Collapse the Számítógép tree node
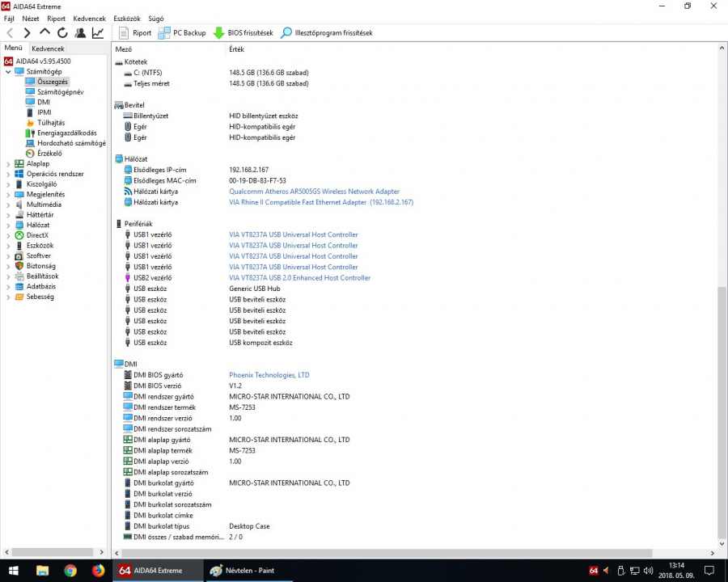Image resolution: width=728 pixels, height=582 pixels. click(8, 71)
